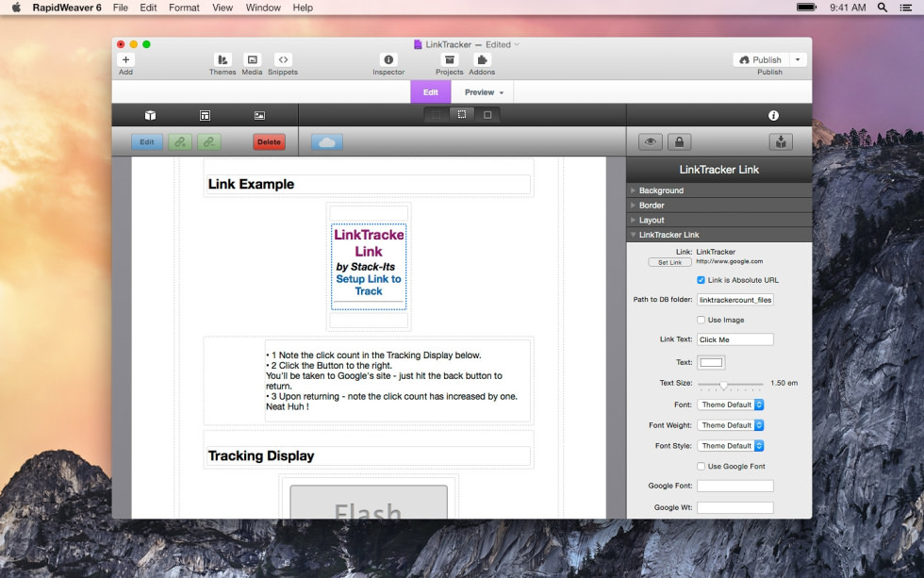Click the green remove link button
Screen dimensions: 924x578
pos(209,142)
